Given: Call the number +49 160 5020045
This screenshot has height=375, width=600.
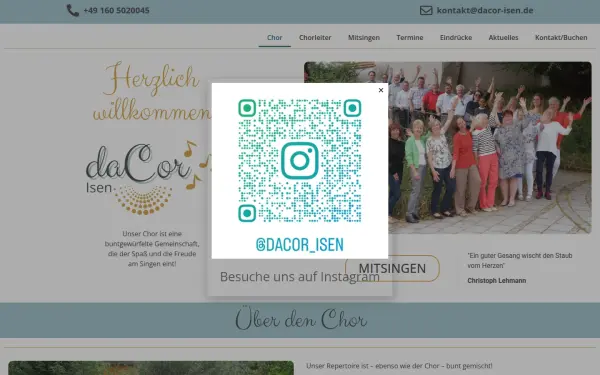Looking at the screenshot, I should 116,10.
